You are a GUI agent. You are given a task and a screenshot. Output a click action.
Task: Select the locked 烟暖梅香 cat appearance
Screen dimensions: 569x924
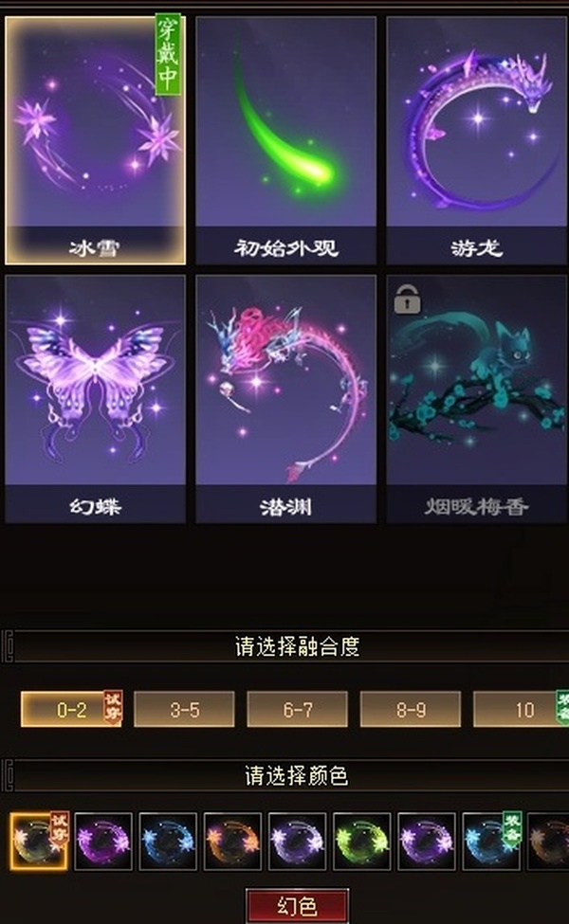coord(476,399)
